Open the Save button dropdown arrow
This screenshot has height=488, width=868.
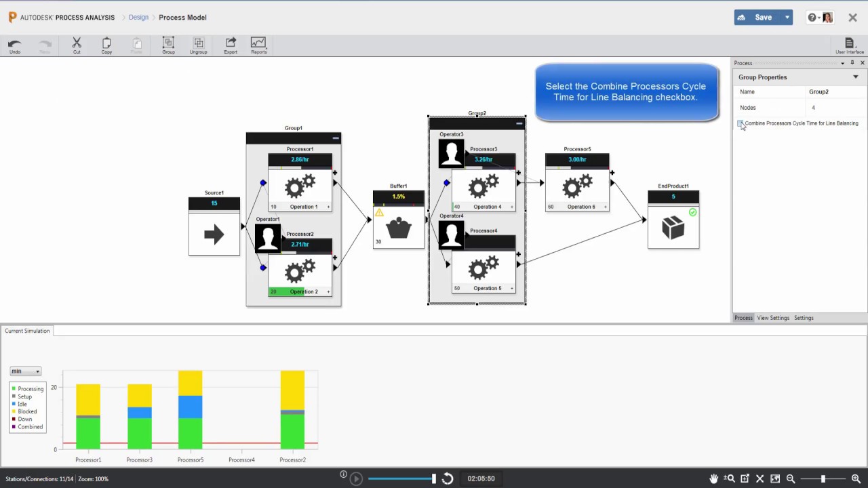click(x=787, y=18)
